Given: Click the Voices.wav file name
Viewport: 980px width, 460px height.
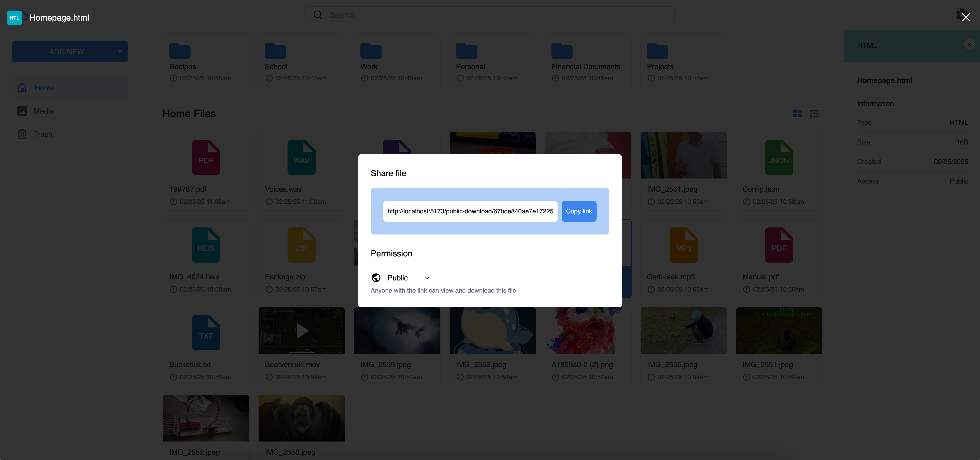Looking at the screenshot, I should coord(283,189).
